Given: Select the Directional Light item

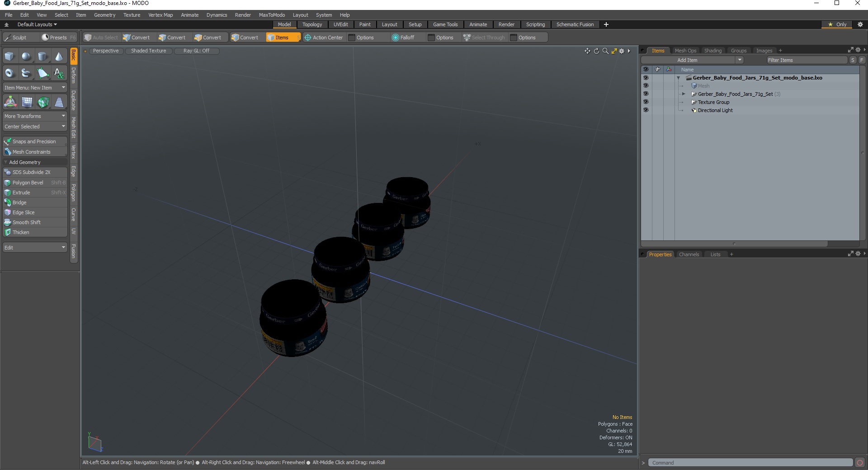Looking at the screenshot, I should click(715, 110).
